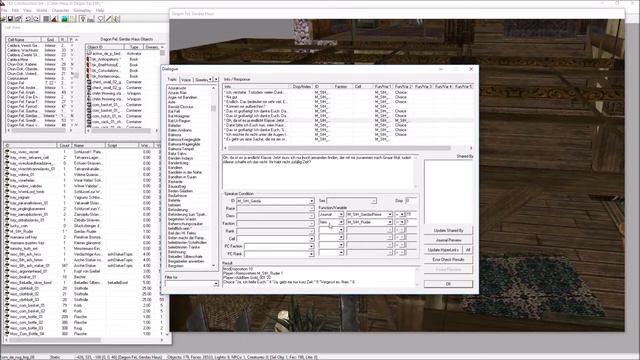Viewport: 640px width, 360px height.
Task: Sort by the Object ID column header
Action: [x=104, y=47]
